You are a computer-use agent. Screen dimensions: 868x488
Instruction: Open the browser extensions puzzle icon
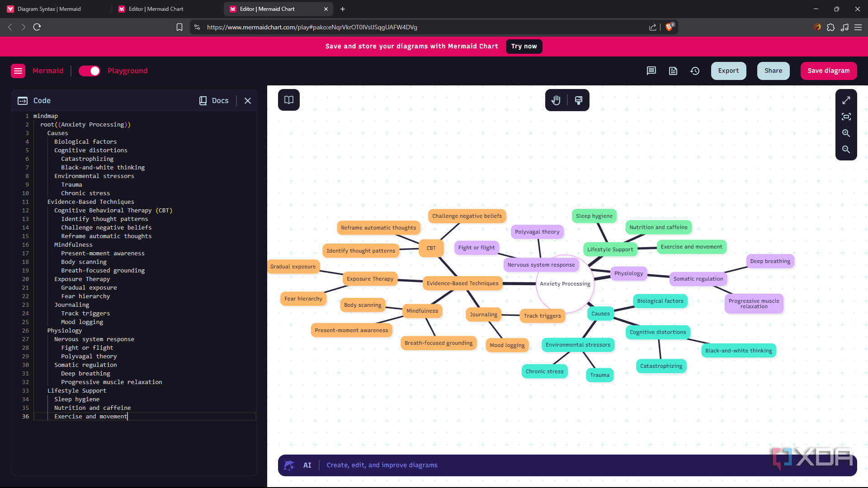click(x=830, y=27)
